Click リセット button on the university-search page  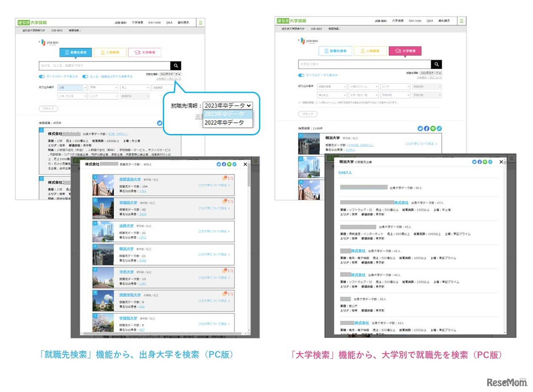[308, 114]
